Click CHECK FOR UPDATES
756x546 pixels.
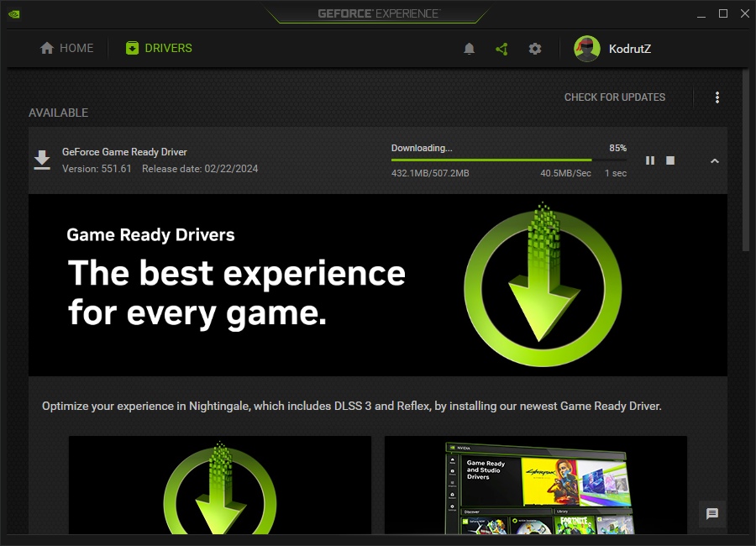614,97
